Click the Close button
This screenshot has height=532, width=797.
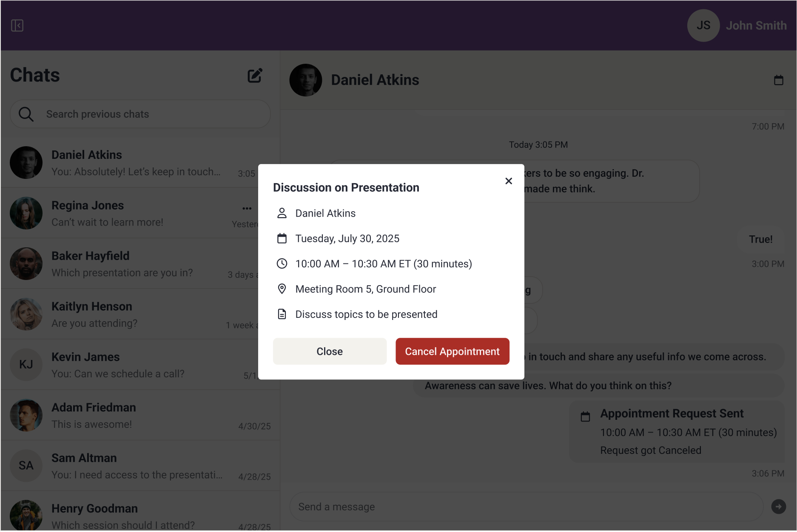click(329, 351)
